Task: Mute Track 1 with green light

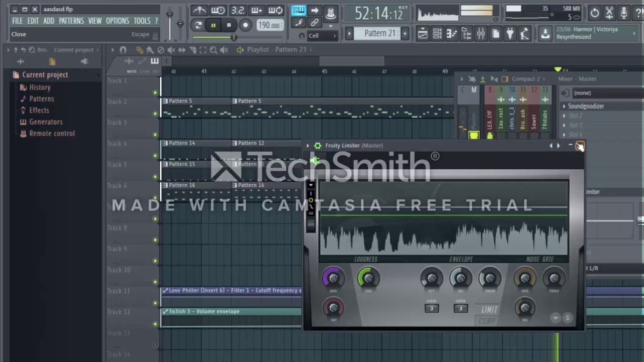Action: [155, 93]
